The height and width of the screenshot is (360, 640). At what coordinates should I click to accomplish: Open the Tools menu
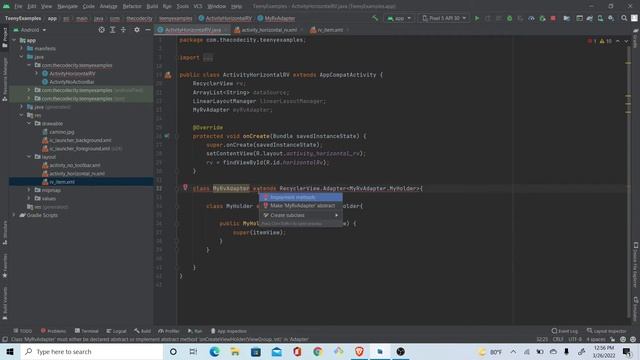tap(182, 6)
